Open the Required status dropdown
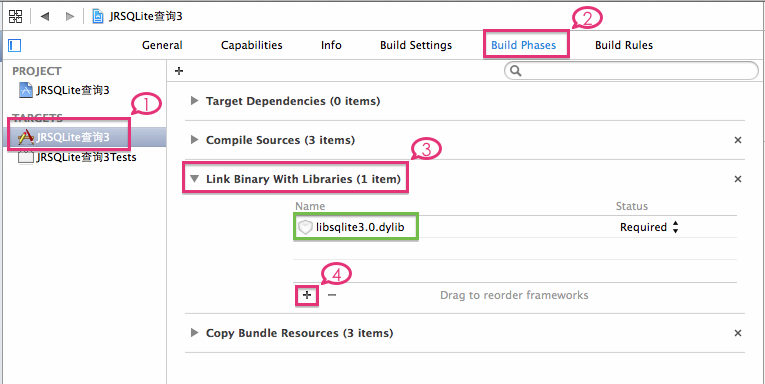The height and width of the screenshot is (384, 765). coord(649,227)
